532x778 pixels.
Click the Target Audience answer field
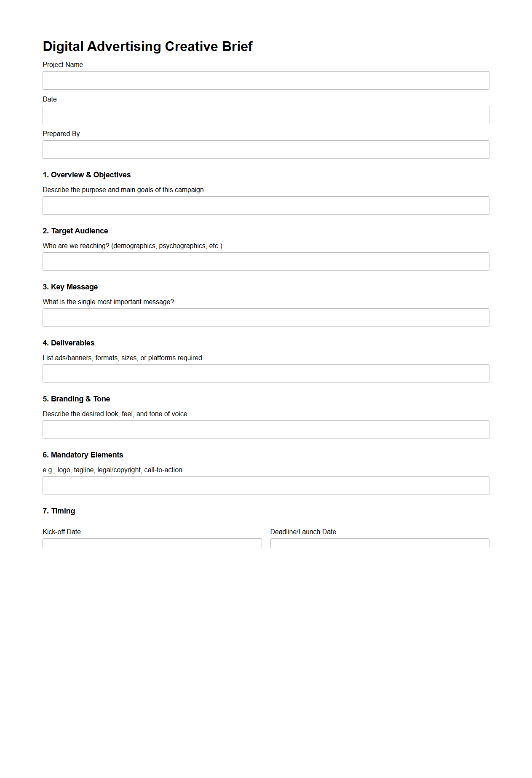point(265,262)
